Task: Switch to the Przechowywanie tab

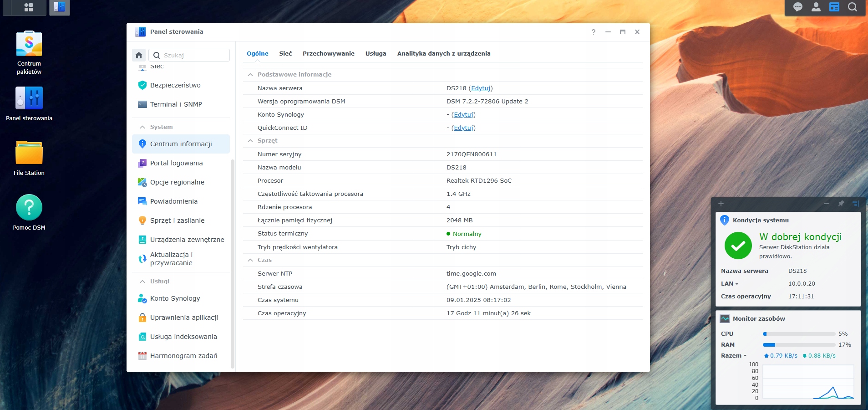Action: (x=328, y=54)
